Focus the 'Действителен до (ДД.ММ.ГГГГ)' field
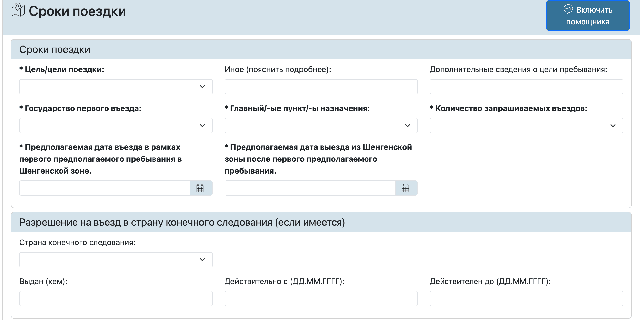This screenshot has height=320, width=644. 526,298
